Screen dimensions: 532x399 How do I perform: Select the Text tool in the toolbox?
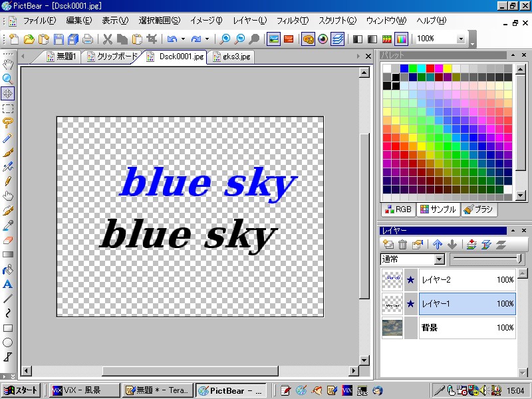tap(8, 284)
